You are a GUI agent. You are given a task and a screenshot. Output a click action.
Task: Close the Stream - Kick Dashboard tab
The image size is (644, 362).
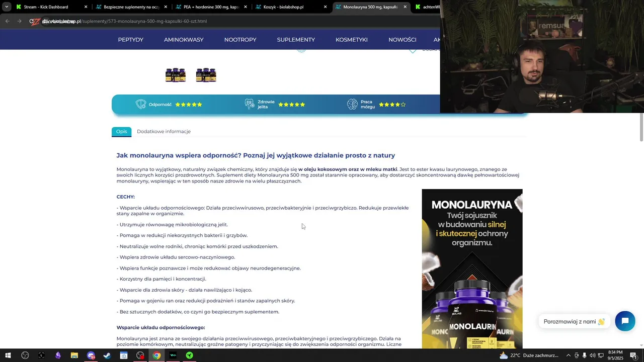tap(86, 7)
